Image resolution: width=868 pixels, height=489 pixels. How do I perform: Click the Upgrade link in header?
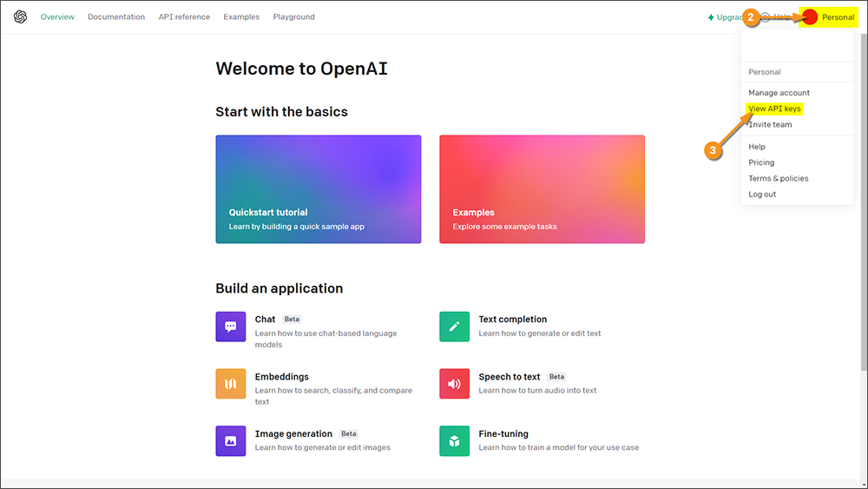[x=725, y=17]
